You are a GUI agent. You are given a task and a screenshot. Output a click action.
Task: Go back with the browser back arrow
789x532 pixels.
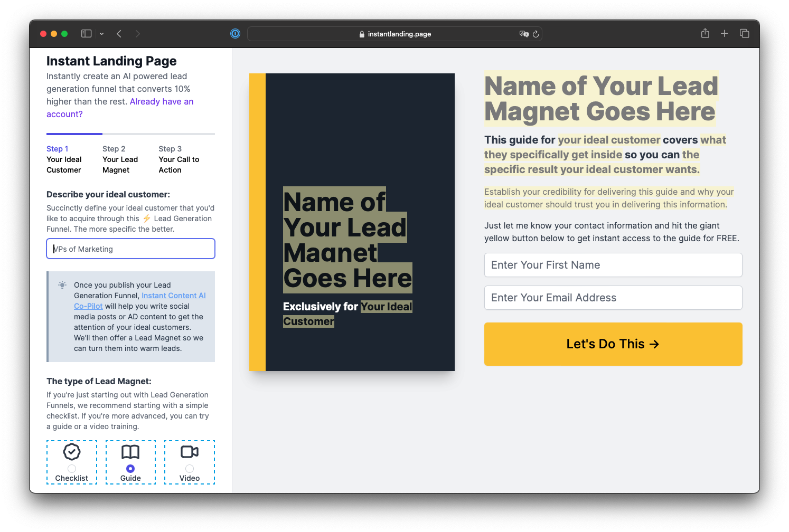(119, 34)
